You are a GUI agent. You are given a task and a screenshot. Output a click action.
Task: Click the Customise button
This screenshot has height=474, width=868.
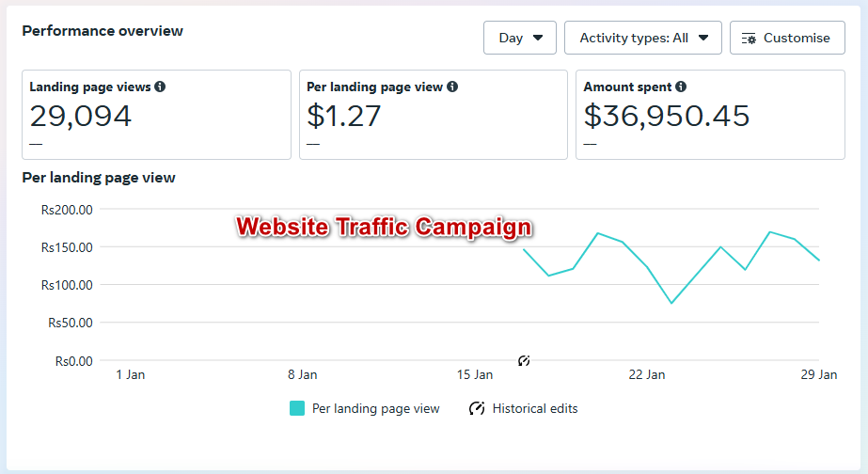(787, 38)
